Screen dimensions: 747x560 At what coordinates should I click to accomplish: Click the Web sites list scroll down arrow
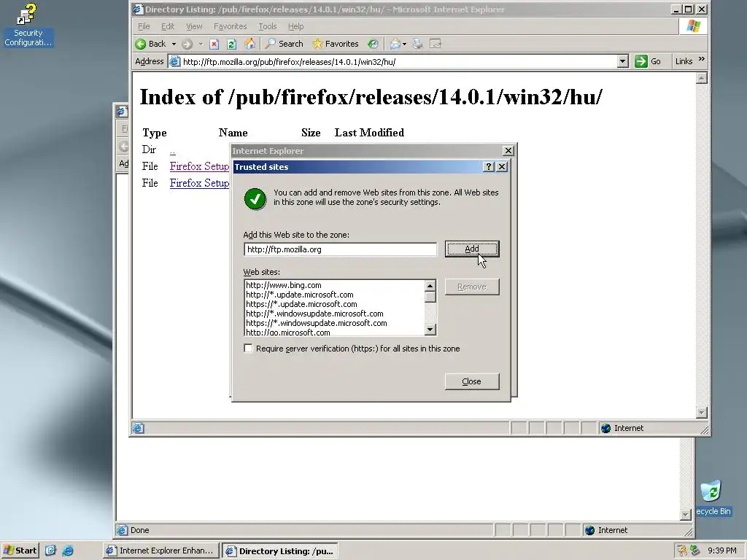tap(430, 329)
